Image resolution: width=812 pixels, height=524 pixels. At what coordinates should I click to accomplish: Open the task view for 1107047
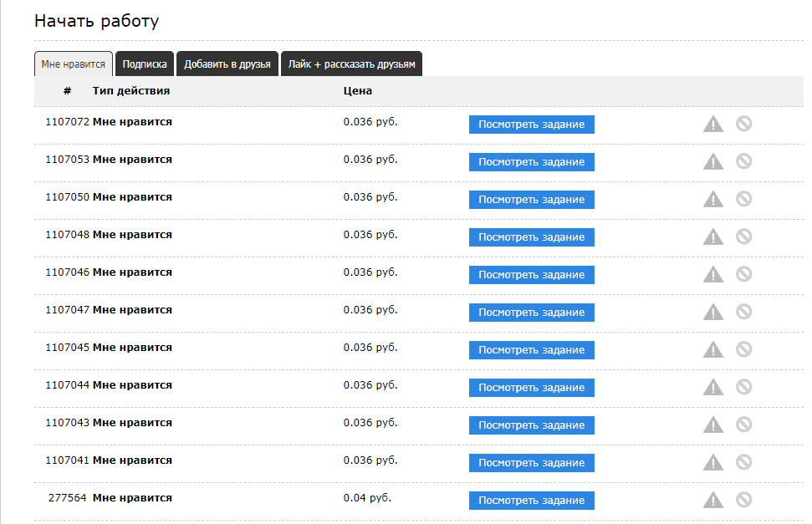coord(531,313)
